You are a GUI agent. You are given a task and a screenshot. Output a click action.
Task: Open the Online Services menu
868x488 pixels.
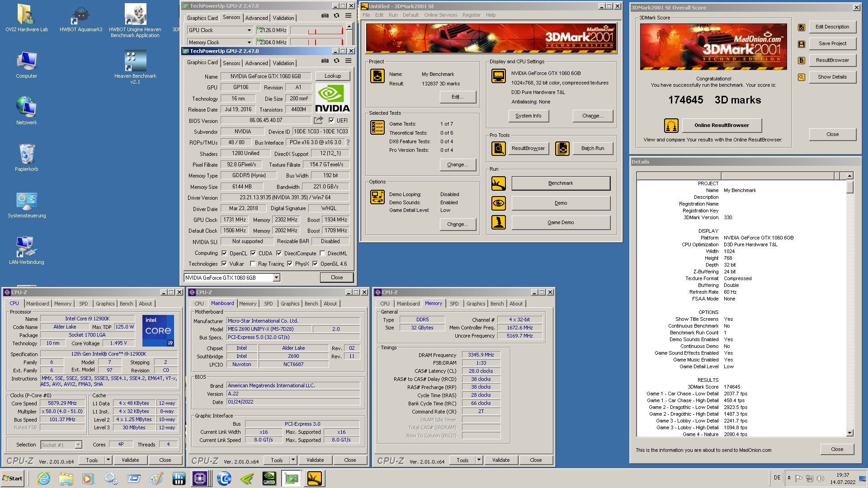[x=440, y=15]
